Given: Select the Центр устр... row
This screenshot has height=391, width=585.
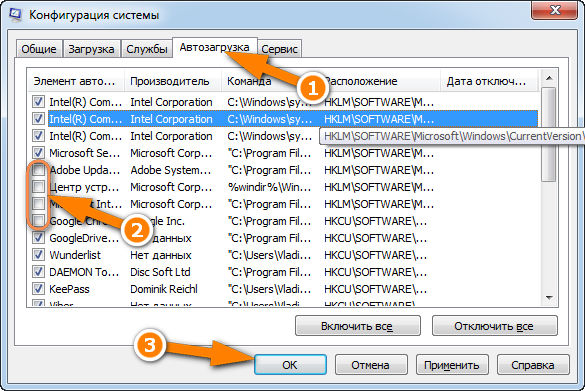Looking at the screenshot, I should [x=85, y=187].
